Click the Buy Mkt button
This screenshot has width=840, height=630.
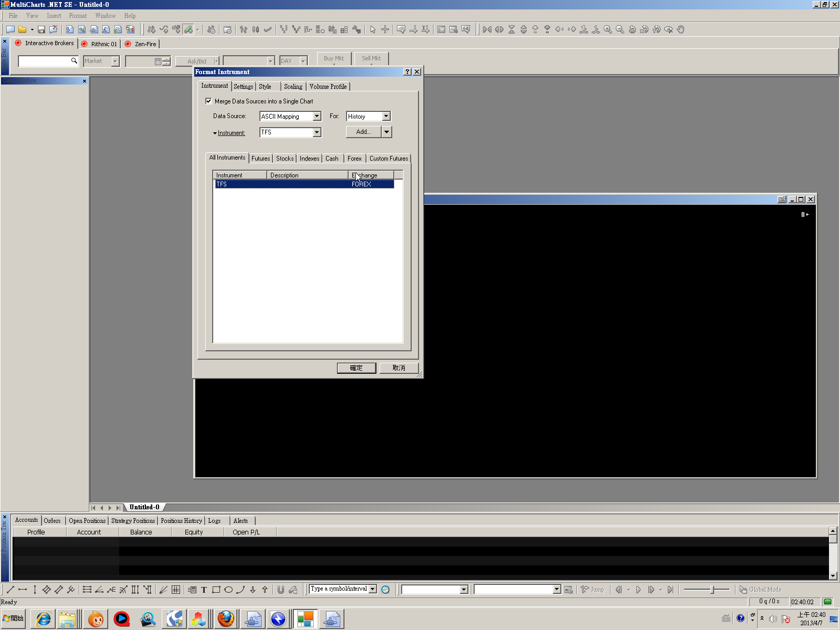(x=334, y=58)
